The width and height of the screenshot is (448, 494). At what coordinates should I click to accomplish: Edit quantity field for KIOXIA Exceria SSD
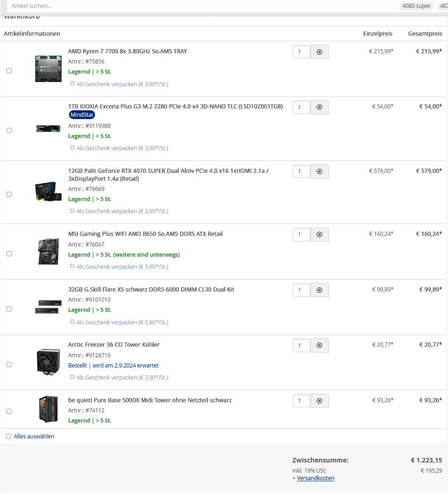click(302, 107)
